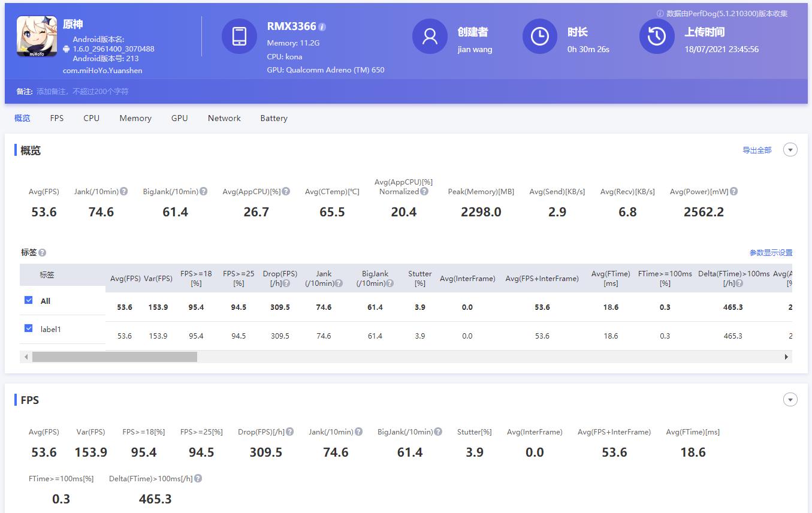Switch to the CPU tab
This screenshot has height=513, width=812.
[x=91, y=118]
